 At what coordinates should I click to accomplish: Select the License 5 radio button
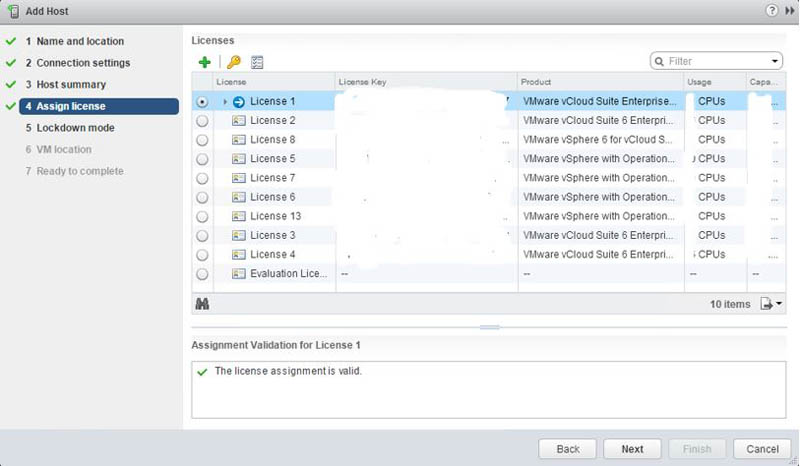pyautogui.click(x=202, y=159)
